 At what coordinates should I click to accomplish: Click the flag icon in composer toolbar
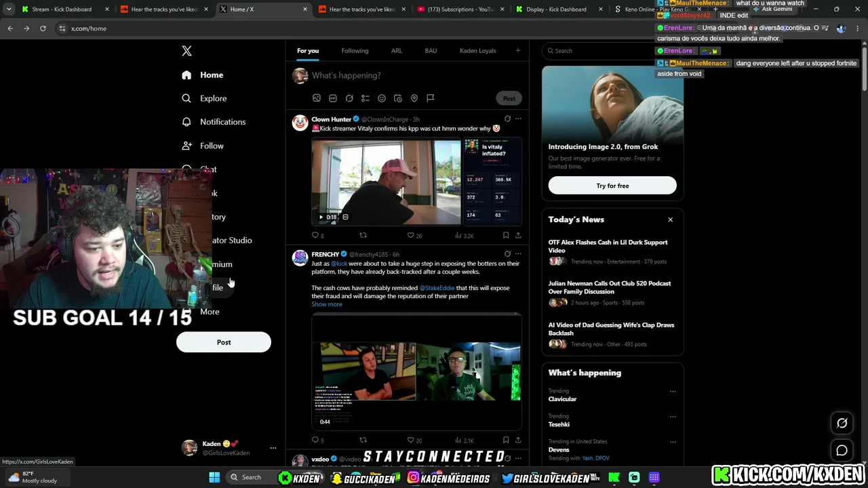(x=431, y=98)
